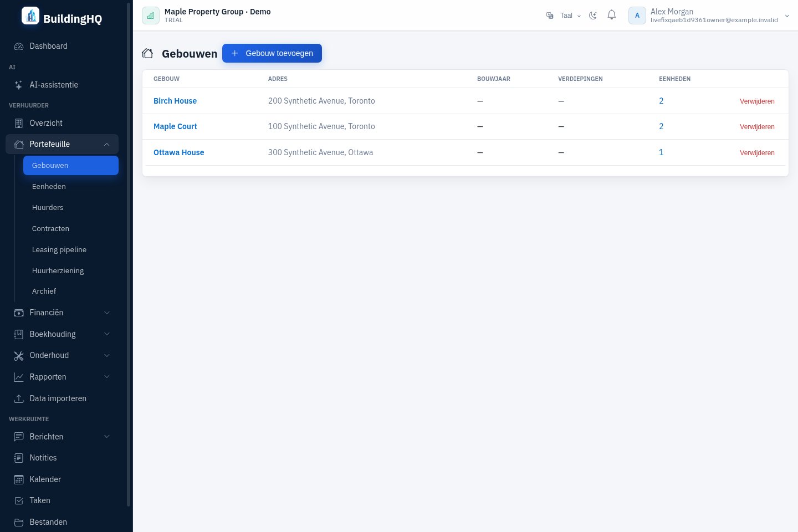The image size is (798, 532).
Task: Click the Berichten message icon
Action: tap(19, 437)
